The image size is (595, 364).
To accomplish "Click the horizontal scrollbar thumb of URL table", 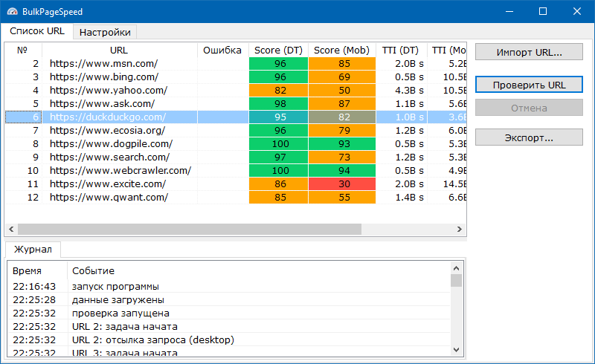I will pos(190,229).
